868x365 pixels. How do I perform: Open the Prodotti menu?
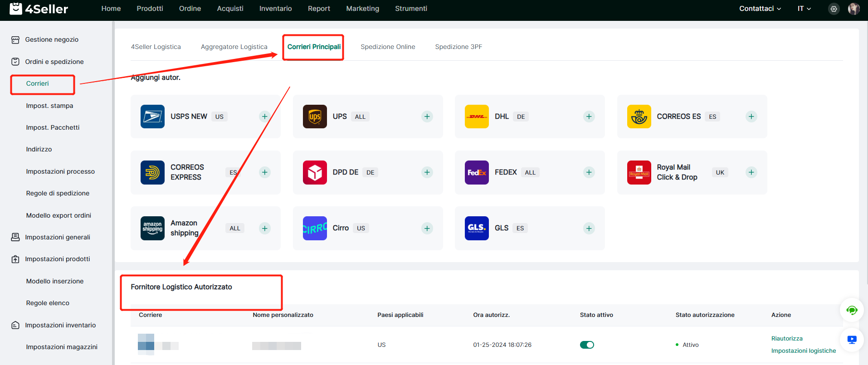pyautogui.click(x=150, y=9)
